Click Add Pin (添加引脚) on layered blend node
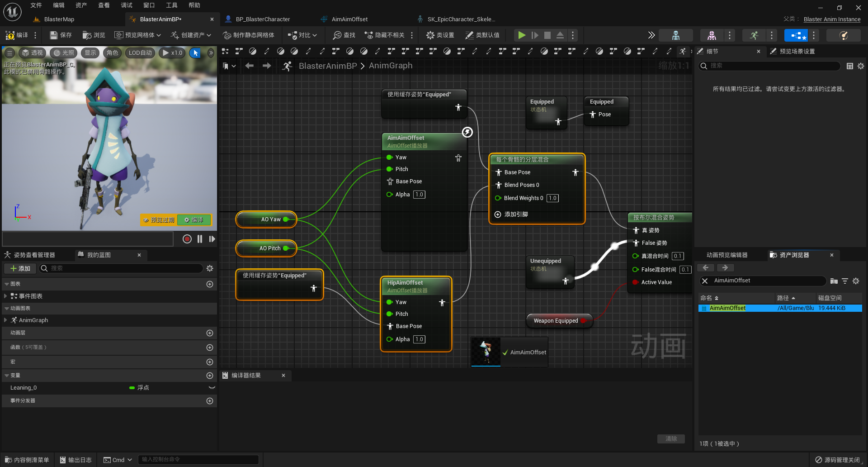Viewport: 868px width, 467px height. click(511, 214)
